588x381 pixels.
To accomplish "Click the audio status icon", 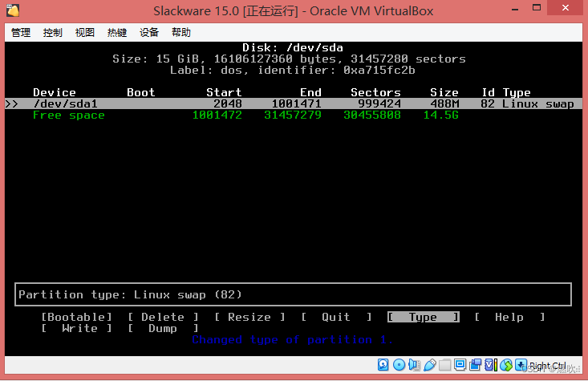I will [414, 364].
